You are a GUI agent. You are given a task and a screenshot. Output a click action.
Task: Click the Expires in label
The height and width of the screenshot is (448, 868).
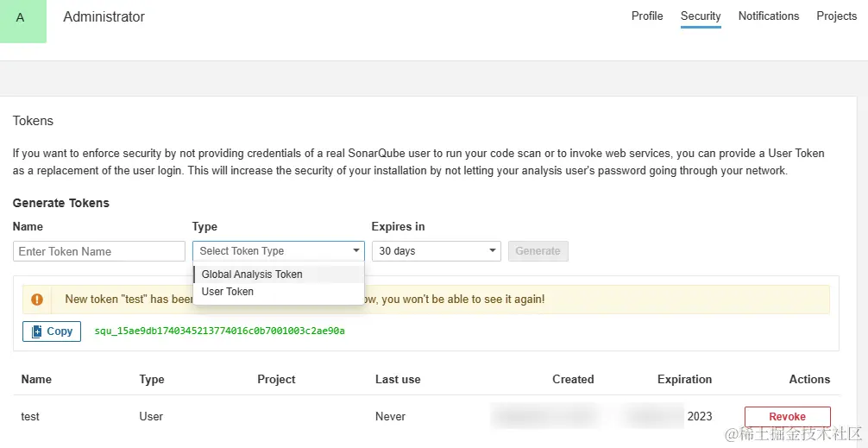point(398,226)
